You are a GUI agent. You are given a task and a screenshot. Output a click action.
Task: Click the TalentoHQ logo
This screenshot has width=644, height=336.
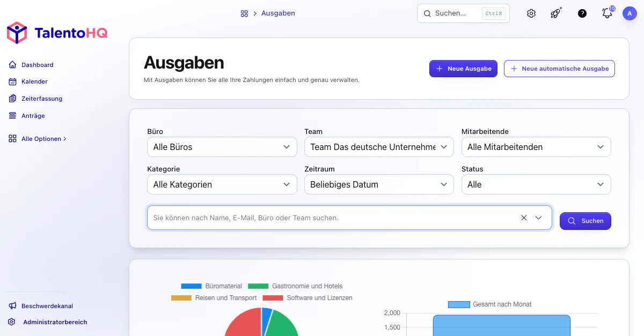pos(57,33)
